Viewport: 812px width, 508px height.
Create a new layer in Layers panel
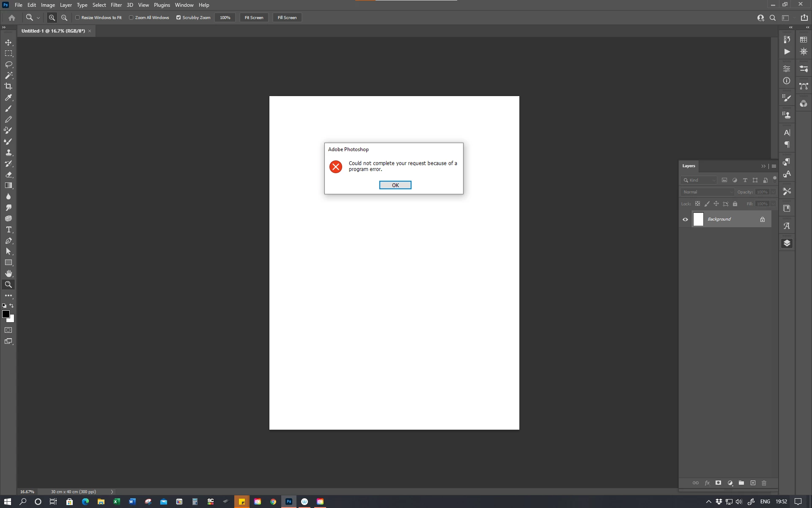(x=753, y=483)
